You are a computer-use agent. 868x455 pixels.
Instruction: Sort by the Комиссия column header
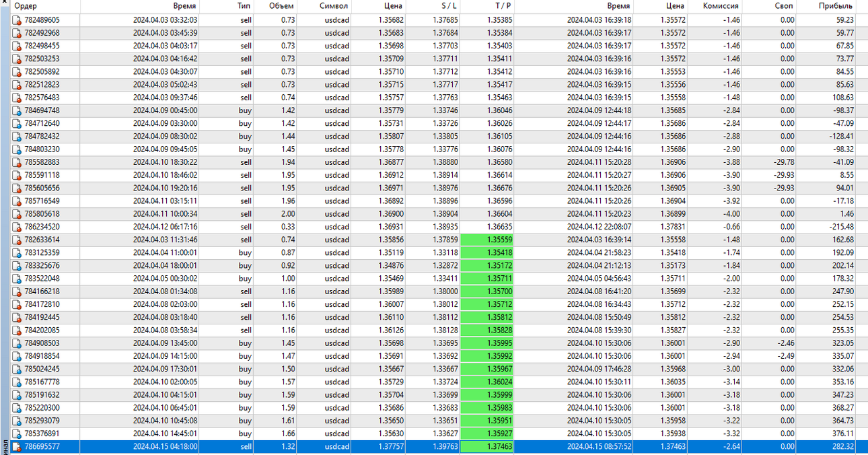click(721, 6)
